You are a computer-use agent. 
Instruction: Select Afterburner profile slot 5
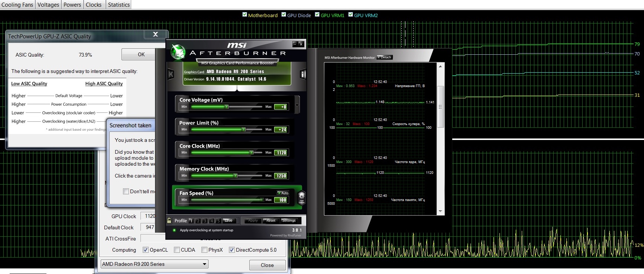point(219,221)
